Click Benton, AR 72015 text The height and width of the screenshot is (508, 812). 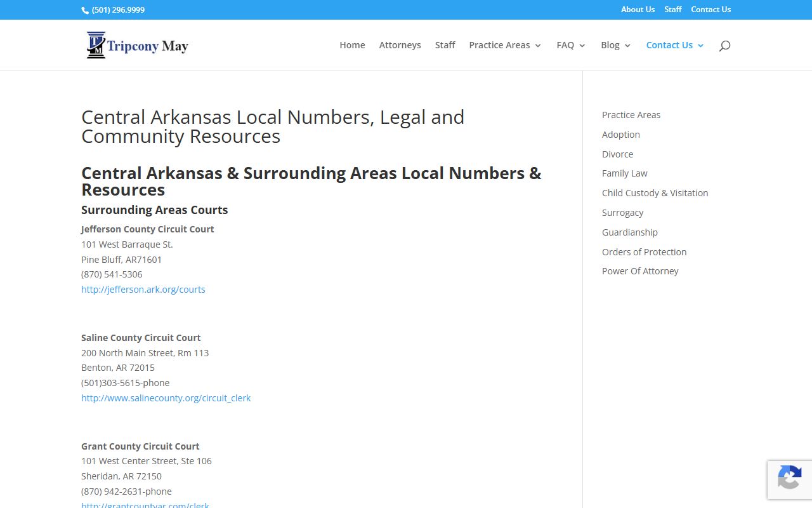click(118, 368)
